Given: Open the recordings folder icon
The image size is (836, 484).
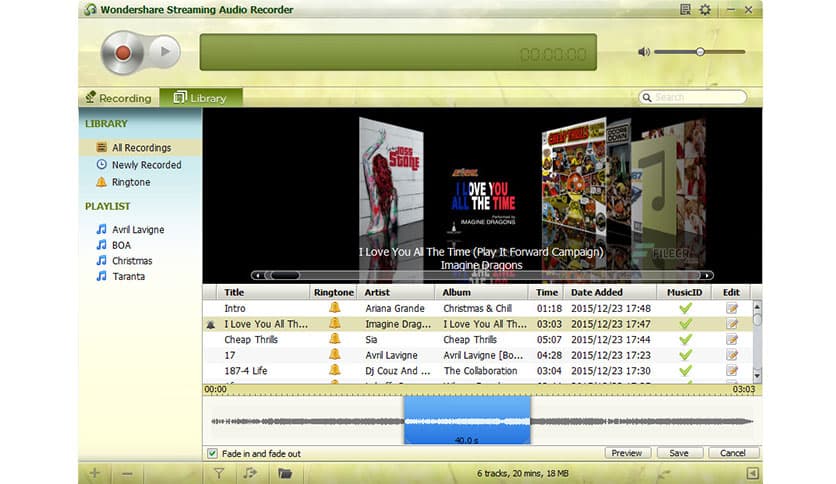Looking at the screenshot, I should coord(285,473).
